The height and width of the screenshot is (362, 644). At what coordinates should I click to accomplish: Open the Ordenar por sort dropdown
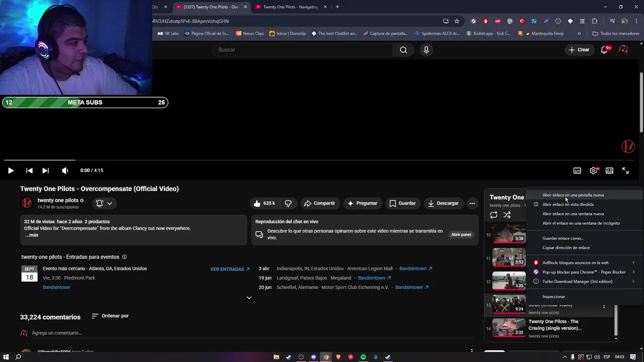pyautogui.click(x=110, y=316)
